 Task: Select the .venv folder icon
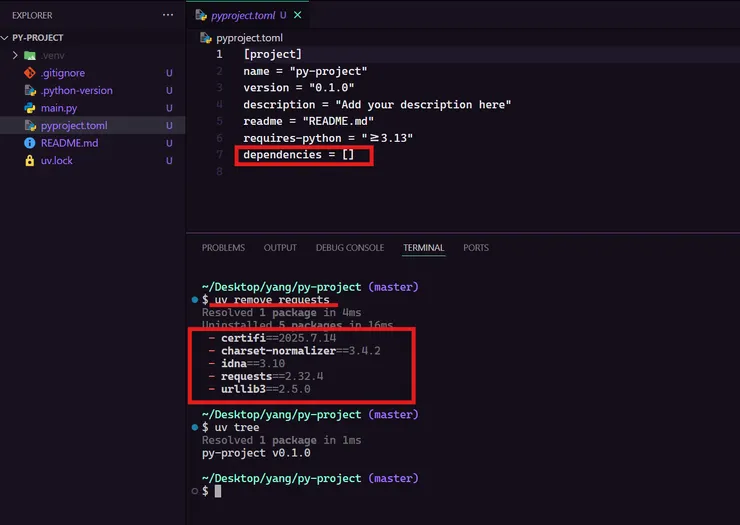(x=30, y=55)
